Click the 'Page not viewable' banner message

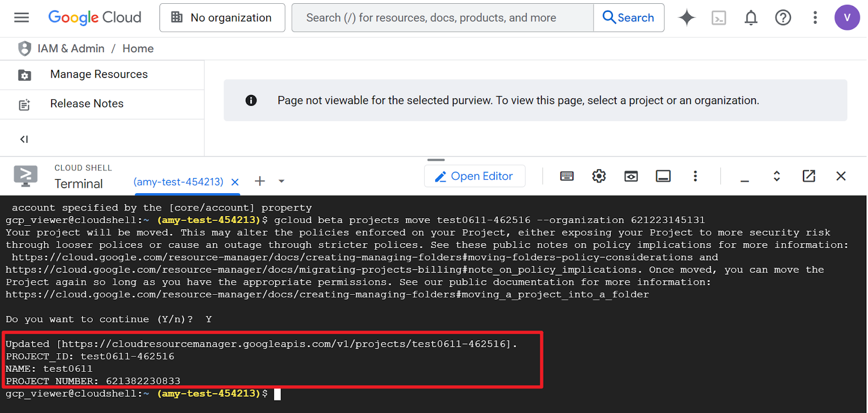coord(518,100)
